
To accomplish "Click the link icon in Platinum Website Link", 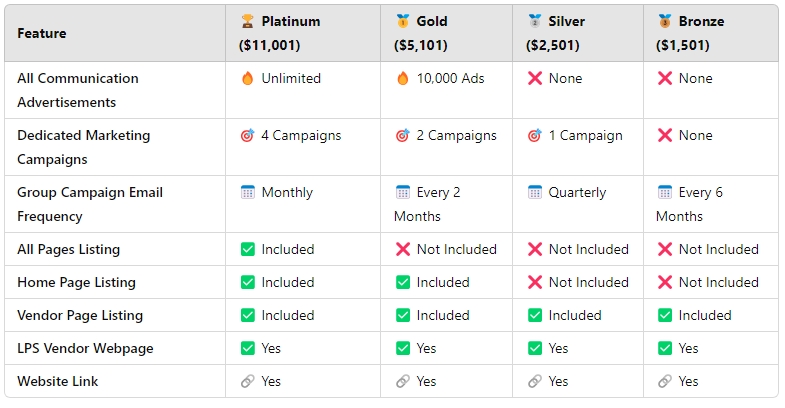I will [x=247, y=381].
